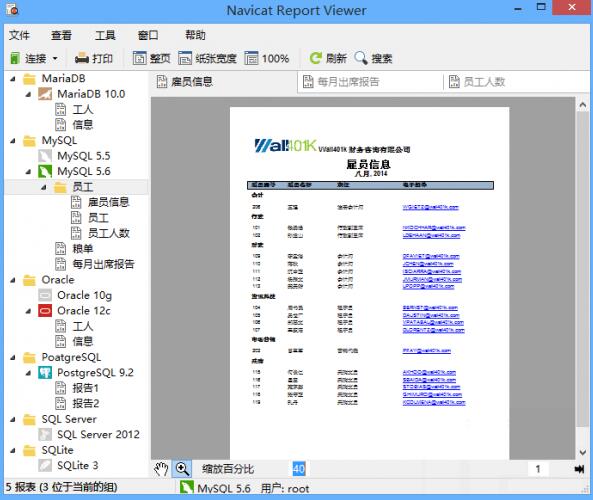The width and height of the screenshot is (593, 500).
Task: Collapse the MySQL folder
Action: [13, 141]
